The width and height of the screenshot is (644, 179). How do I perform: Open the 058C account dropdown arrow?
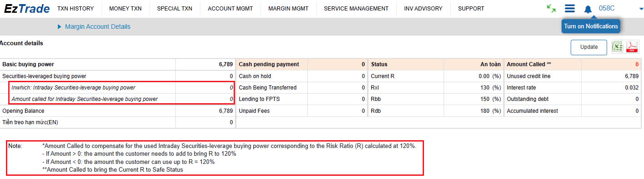[641, 9]
